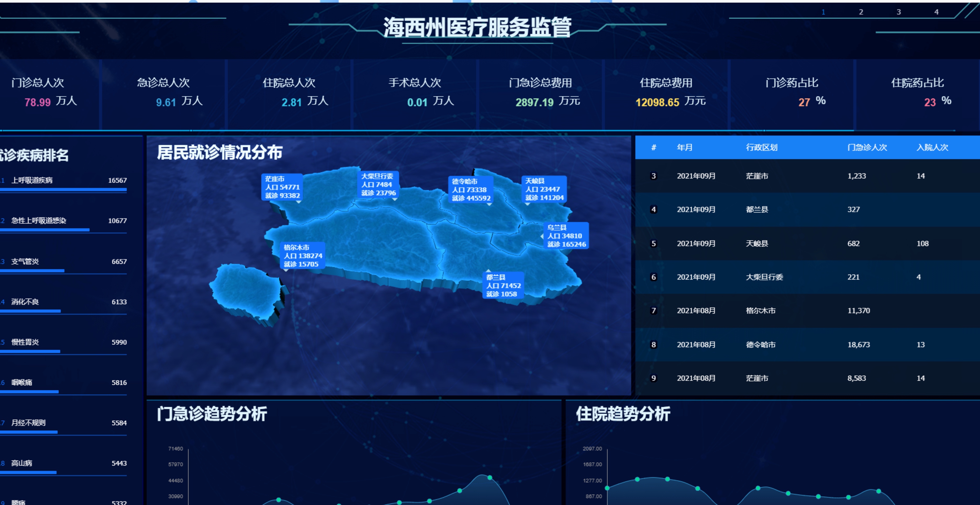Click the 乌兰县 map label

click(566, 236)
